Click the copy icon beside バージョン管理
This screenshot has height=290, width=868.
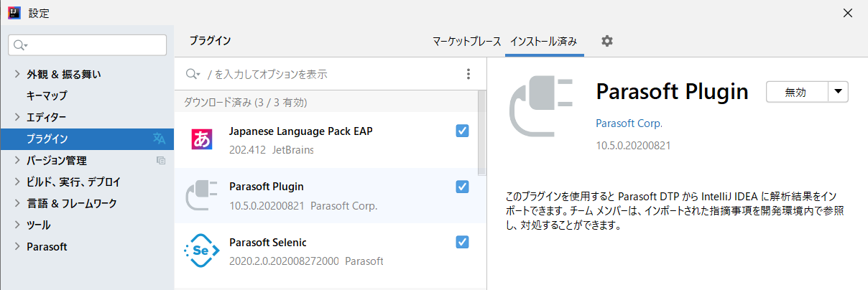click(x=161, y=160)
